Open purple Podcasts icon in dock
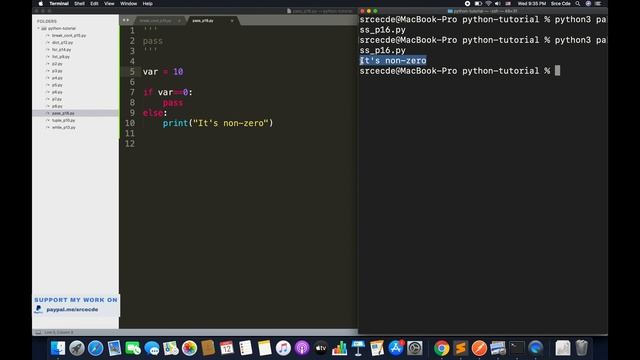This screenshot has width=640, height=360. pyautogui.click(x=302, y=348)
